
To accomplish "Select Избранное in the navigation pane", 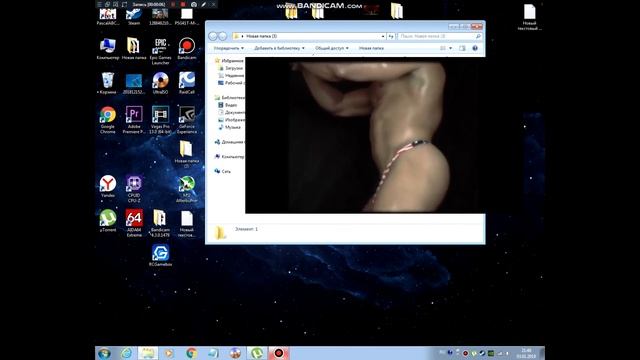I will pyautogui.click(x=229, y=60).
